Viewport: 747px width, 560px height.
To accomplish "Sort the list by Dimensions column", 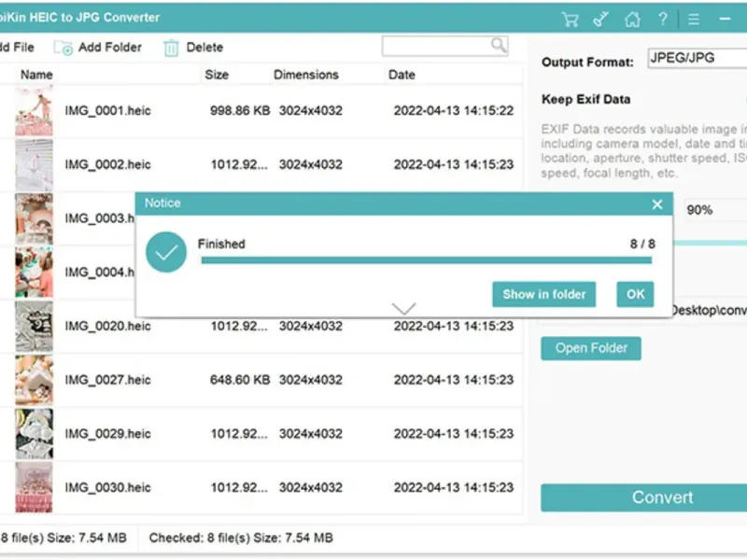I will [x=306, y=75].
